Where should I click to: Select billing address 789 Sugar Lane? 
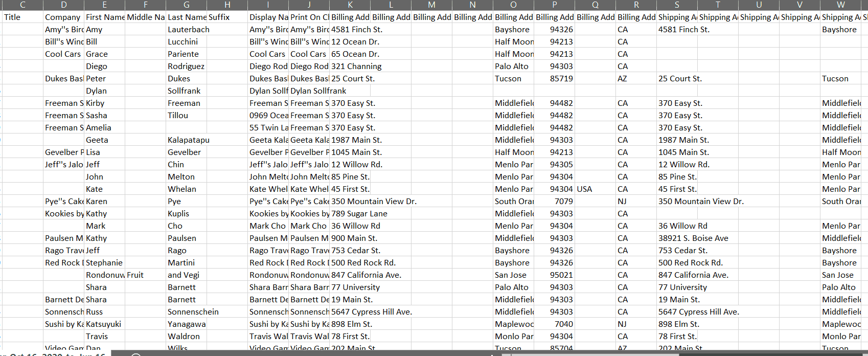click(350, 213)
